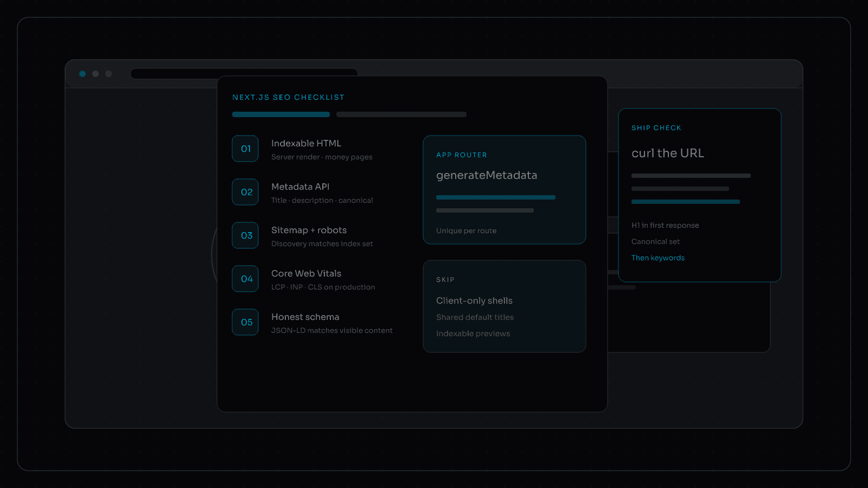This screenshot has height=488, width=868.
Task: Click Discovery matches index set subtitle
Action: 322,243
